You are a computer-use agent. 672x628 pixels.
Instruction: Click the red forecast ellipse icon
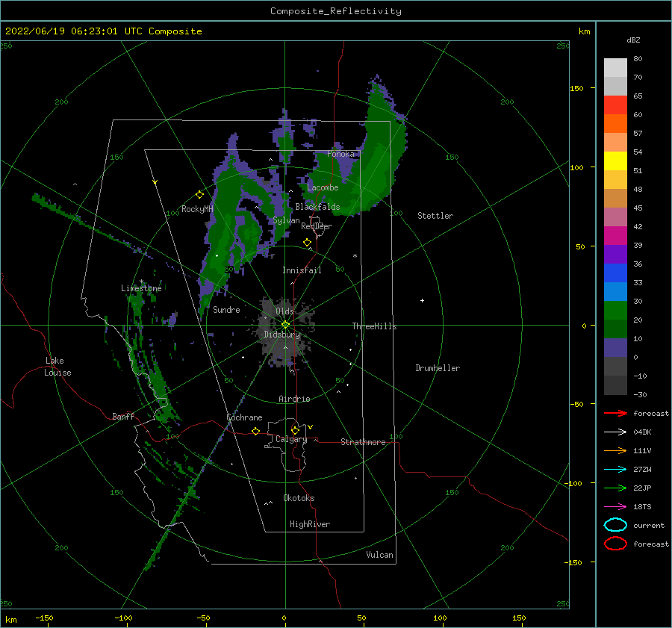click(615, 544)
